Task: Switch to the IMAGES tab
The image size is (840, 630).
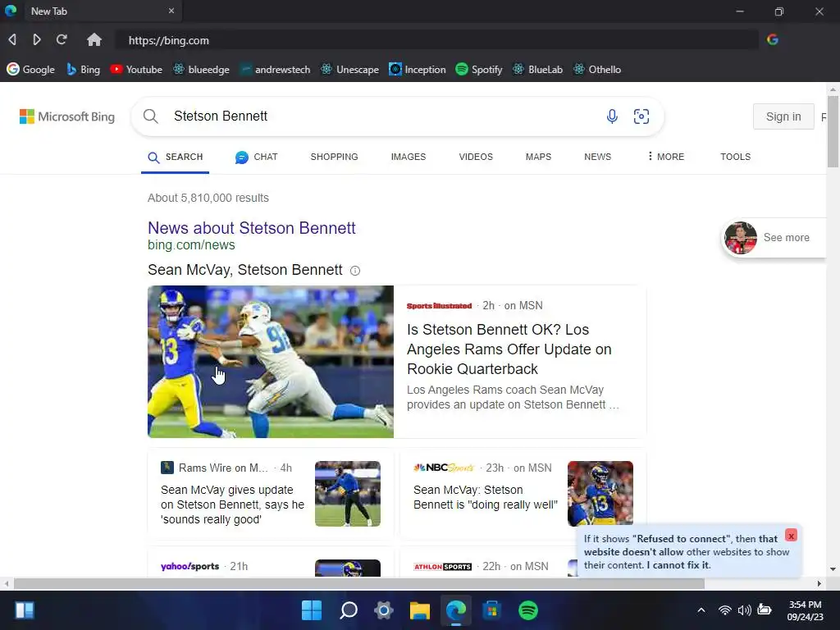Action: 409,157
